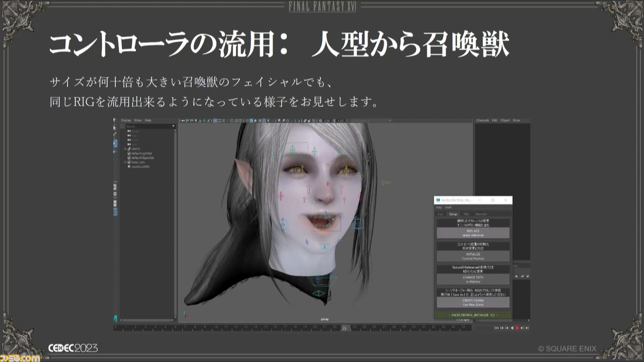
Task: Maximize the FACECONTROL window
Action: (493, 200)
